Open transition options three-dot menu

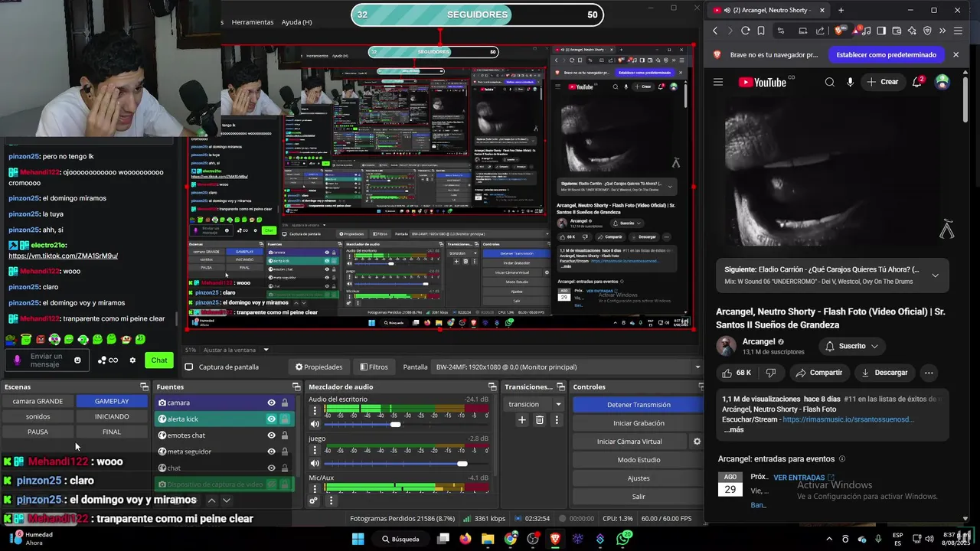[557, 419]
